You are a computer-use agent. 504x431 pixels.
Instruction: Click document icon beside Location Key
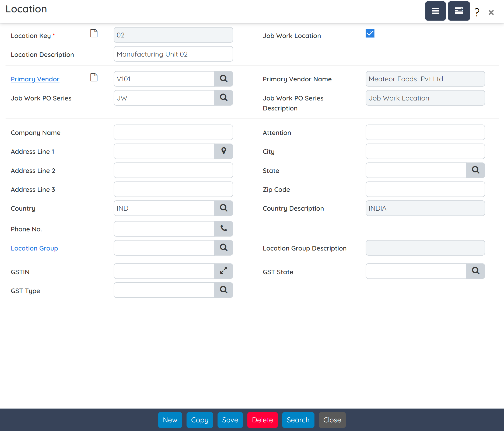click(x=94, y=33)
